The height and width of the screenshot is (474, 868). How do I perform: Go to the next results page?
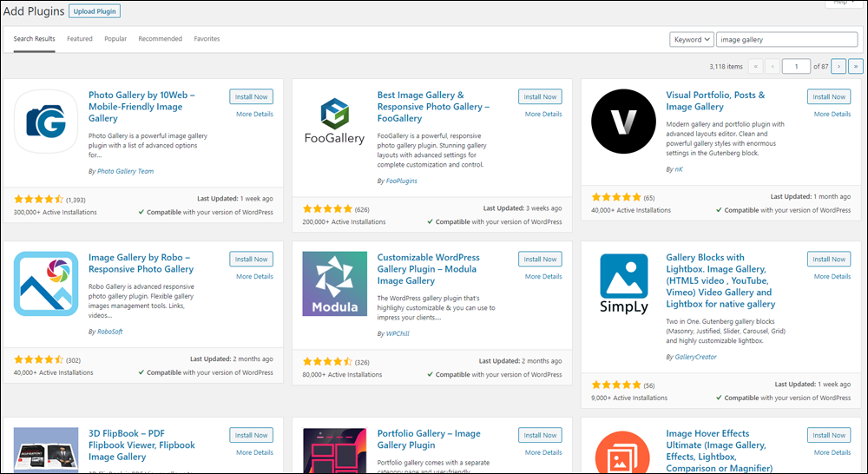coord(838,67)
